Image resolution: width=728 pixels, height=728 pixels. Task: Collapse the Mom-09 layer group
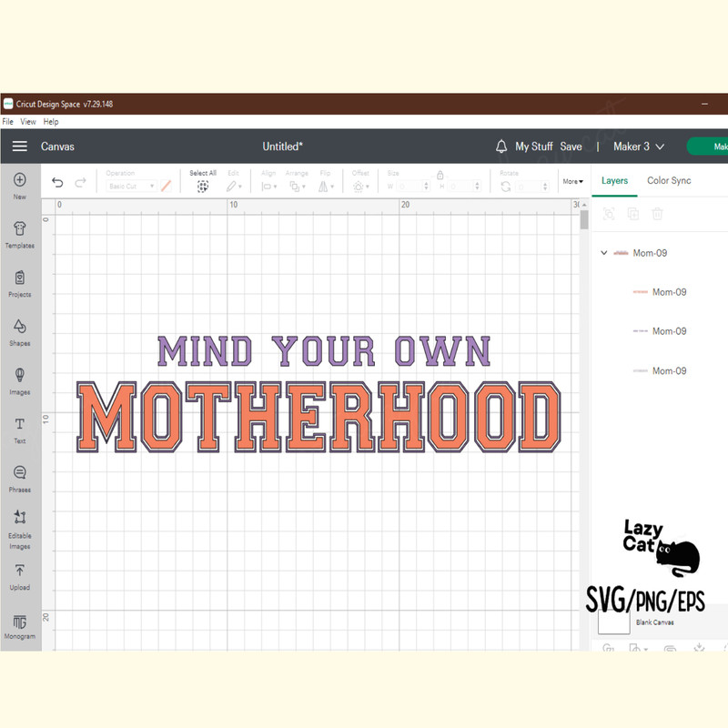tap(604, 253)
